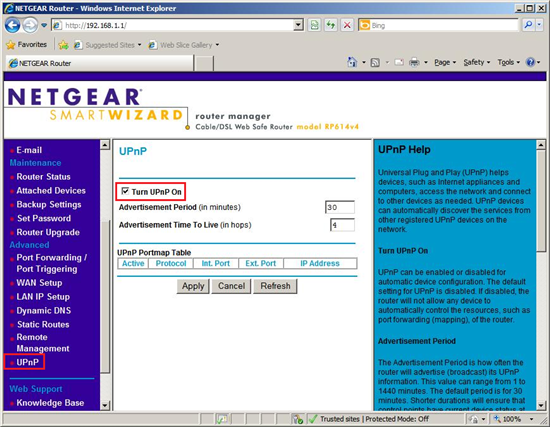
Task: Open Web Slice Gallery link
Action: point(184,45)
